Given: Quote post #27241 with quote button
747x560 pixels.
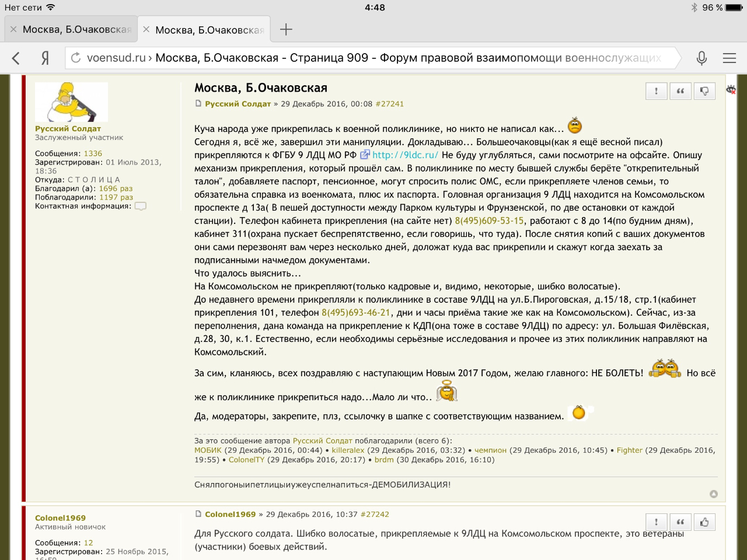Looking at the screenshot, I should pyautogui.click(x=680, y=91).
